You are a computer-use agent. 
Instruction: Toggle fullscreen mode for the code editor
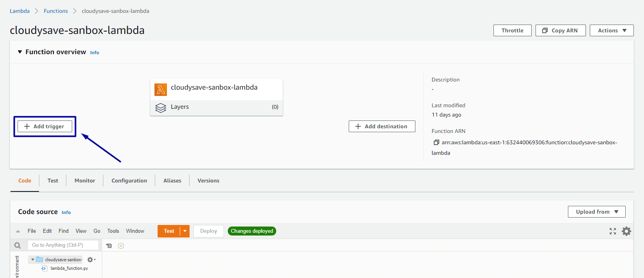coord(613,231)
